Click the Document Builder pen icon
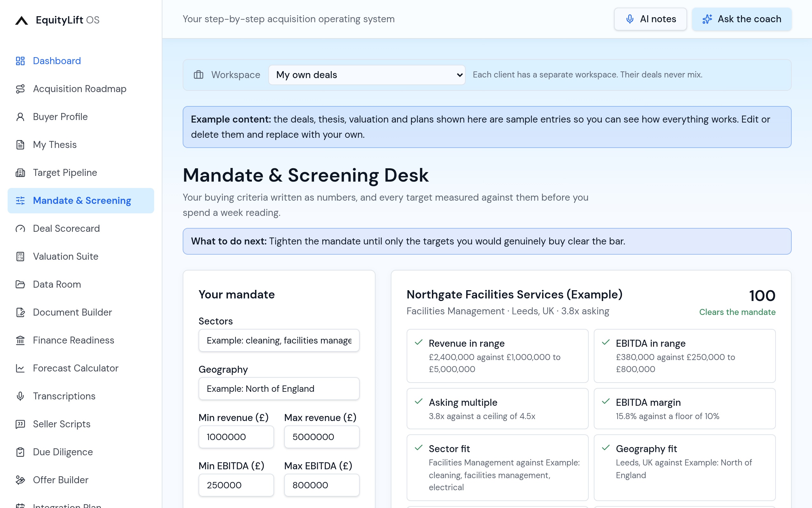812x508 pixels. coord(21,312)
